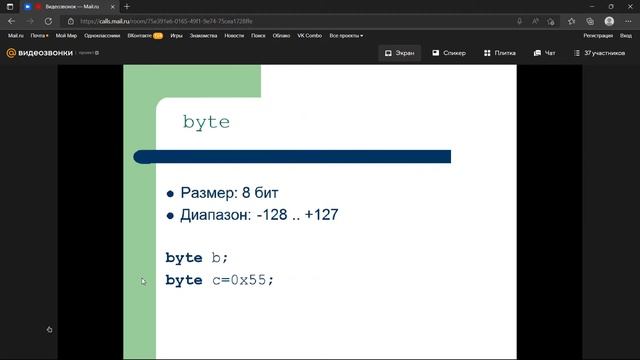
Task: View site information lock icon
Action: 71,21
